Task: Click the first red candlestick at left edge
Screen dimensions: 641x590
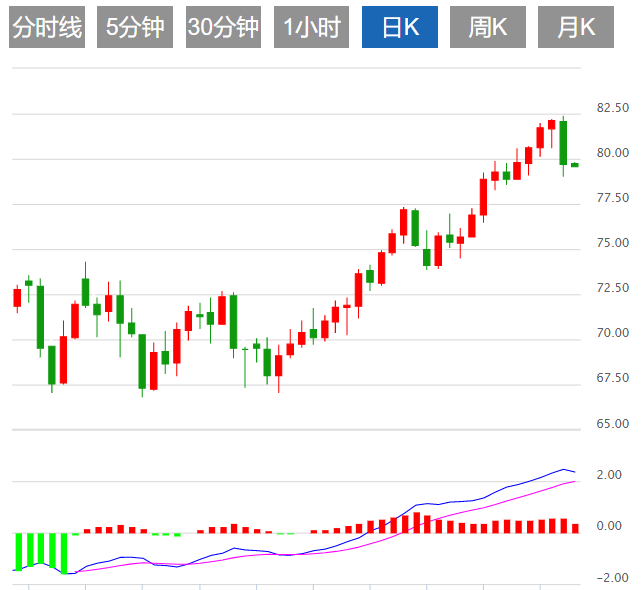Action: point(17,298)
